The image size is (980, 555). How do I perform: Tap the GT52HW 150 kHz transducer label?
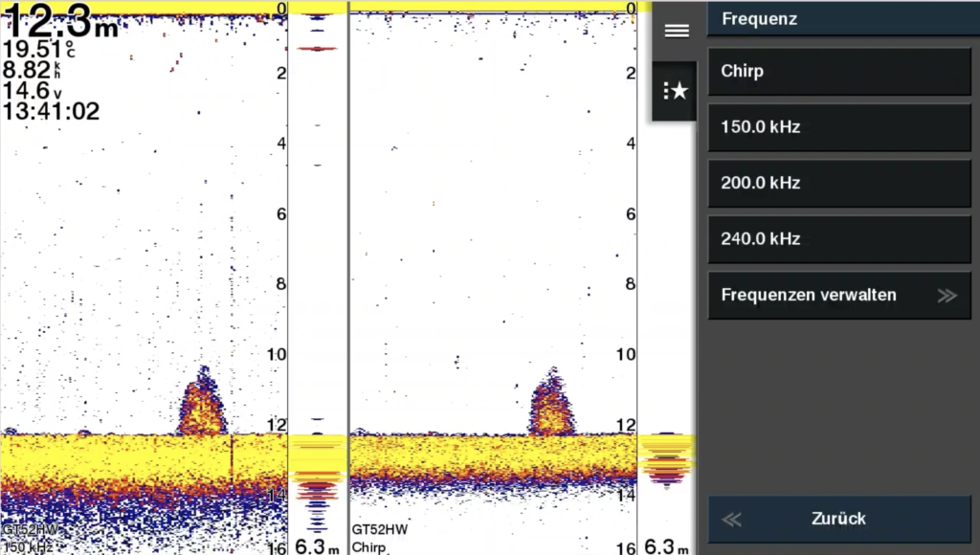coord(31,538)
